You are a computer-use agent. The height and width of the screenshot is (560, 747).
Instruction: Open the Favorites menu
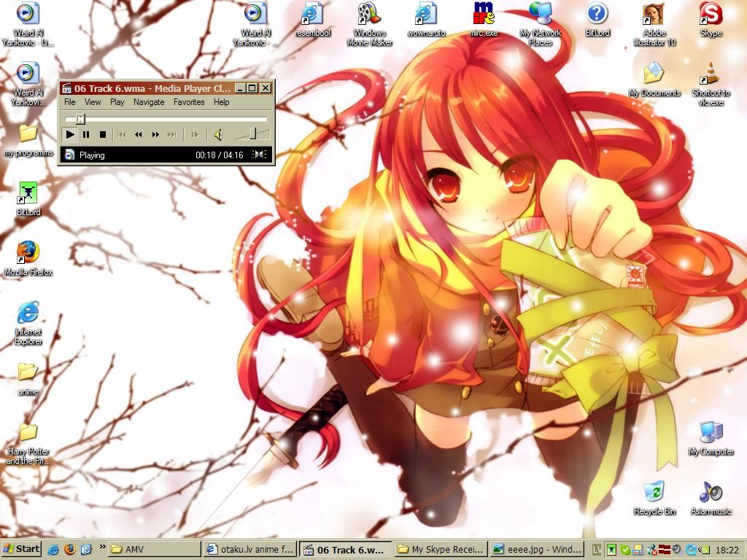(189, 102)
